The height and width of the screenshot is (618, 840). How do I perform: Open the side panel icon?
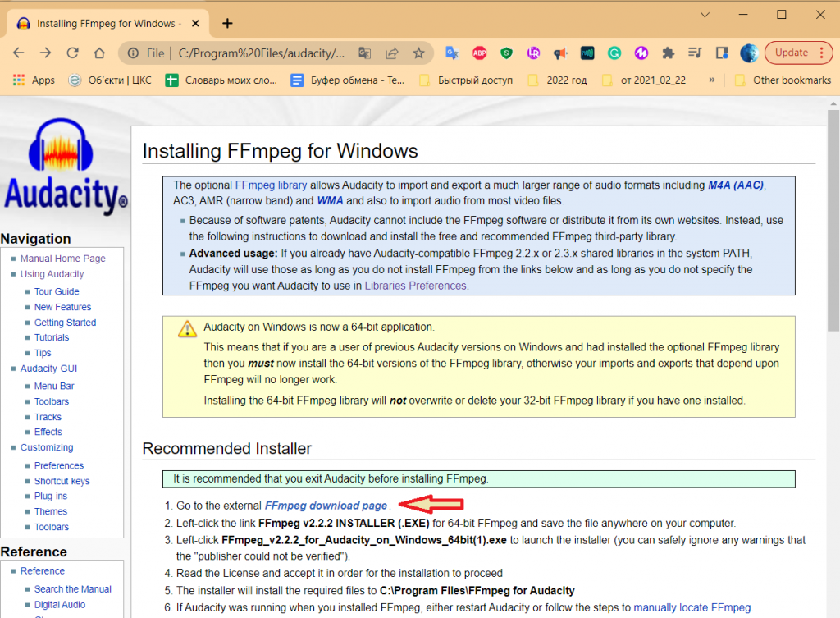pyautogui.click(x=722, y=53)
